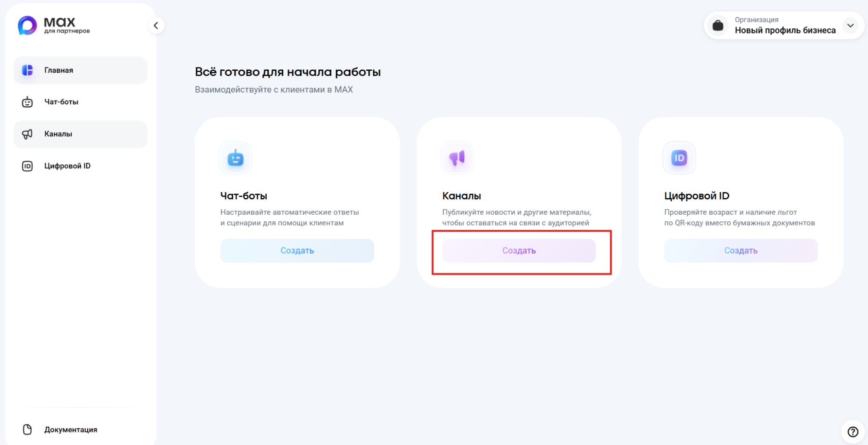Screen dimensions: 868x445
Task: Click the Каналы card heading
Action: tap(462, 196)
